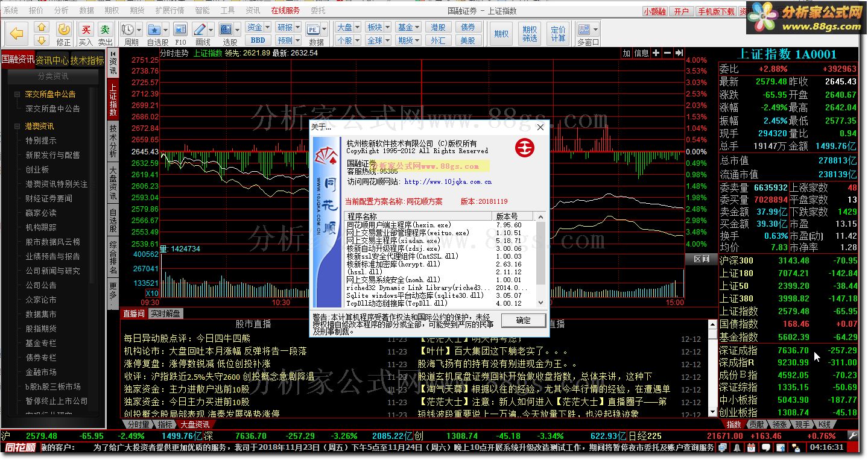Select the 技术分析 vertical tab
This screenshot has width=868, height=460.
(x=113, y=141)
